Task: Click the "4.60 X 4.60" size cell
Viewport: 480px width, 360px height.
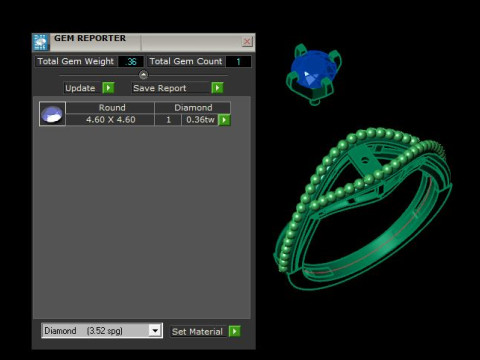Action: [x=111, y=120]
